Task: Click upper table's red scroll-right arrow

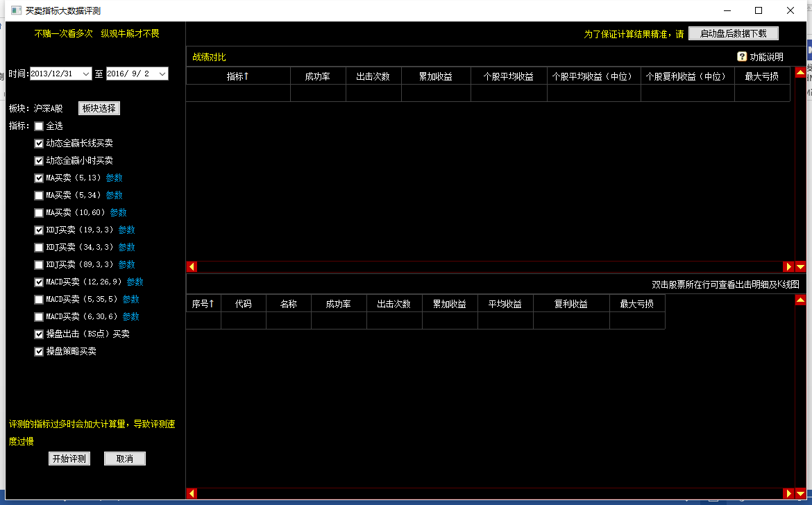Action: point(788,266)
